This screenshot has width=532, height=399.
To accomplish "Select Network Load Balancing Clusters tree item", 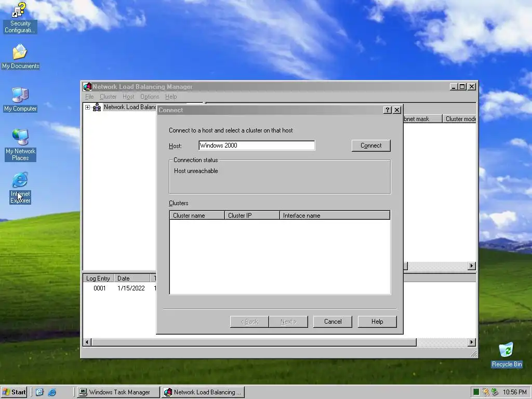I will click(130, 107).
